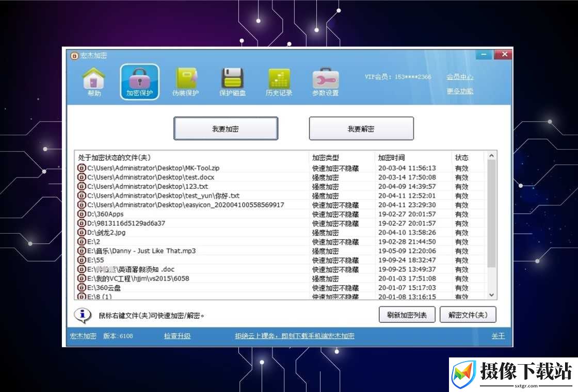Click the 检查升级 link
The image size is (578, 392).
click(178, 336)
